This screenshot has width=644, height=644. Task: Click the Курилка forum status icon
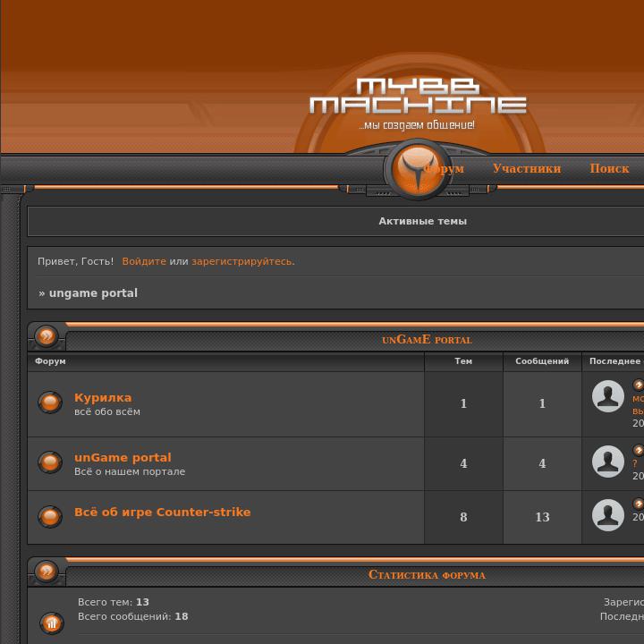[50, 402]
